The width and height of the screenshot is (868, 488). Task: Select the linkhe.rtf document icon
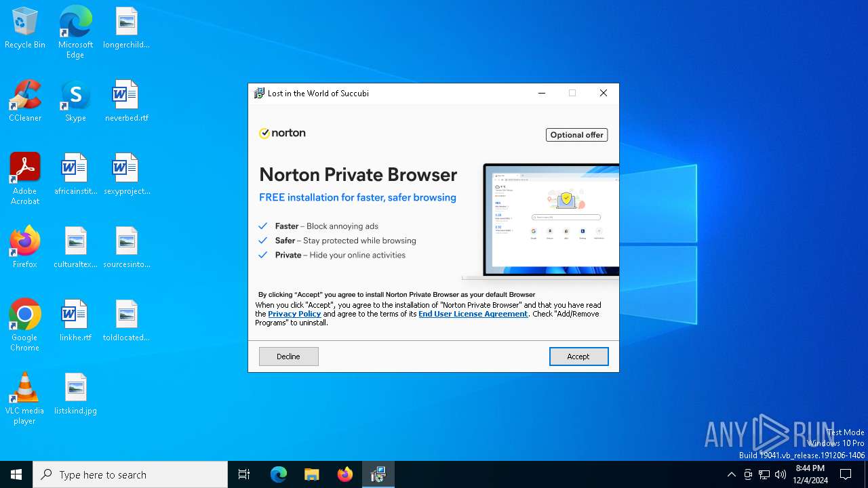(75, 321)
